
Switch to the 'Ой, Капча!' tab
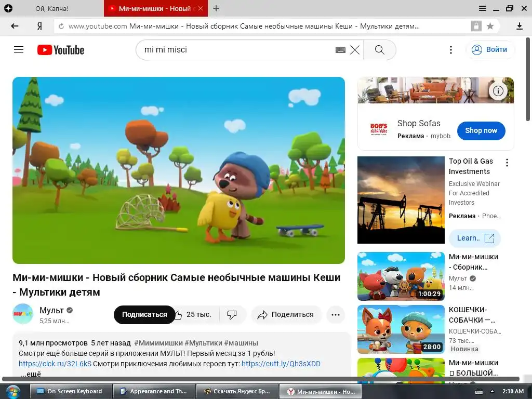pos(51,8)
